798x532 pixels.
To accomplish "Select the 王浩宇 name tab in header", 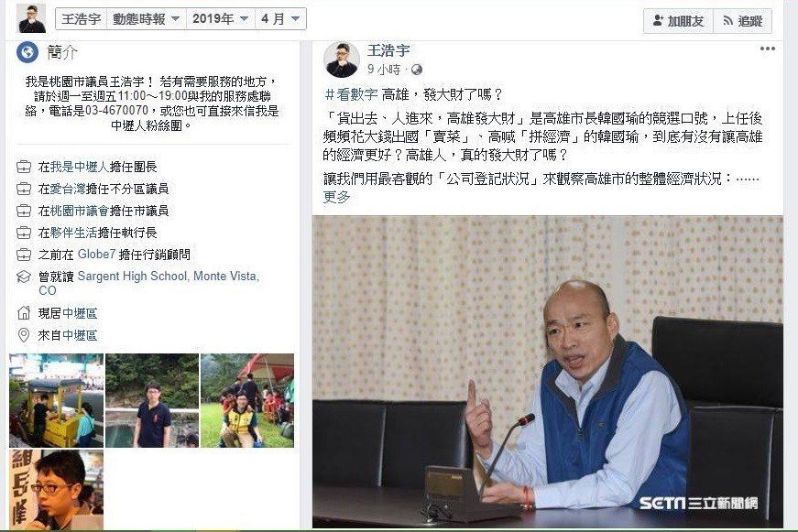I will point(81,19).
